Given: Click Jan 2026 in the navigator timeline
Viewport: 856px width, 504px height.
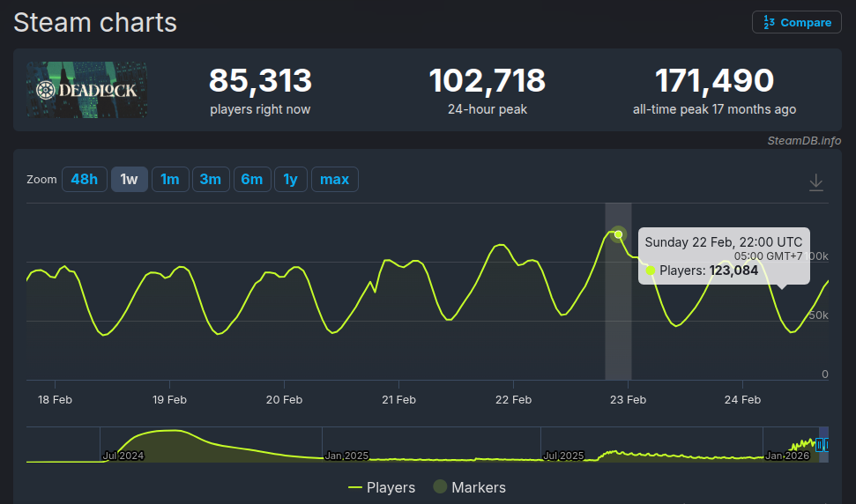Looking at the screenshot, I should coord(787,456).
